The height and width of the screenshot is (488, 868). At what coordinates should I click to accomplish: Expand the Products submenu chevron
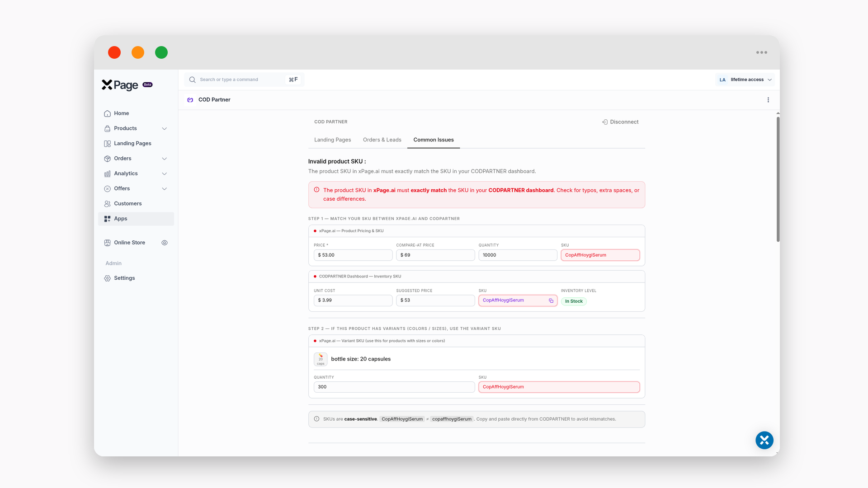[x=165, y=128]
